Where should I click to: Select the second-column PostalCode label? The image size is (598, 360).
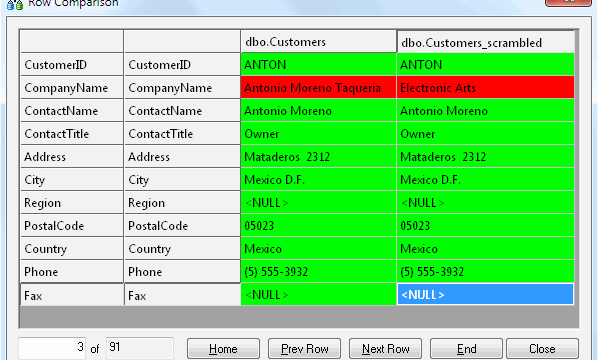(182, 225)
